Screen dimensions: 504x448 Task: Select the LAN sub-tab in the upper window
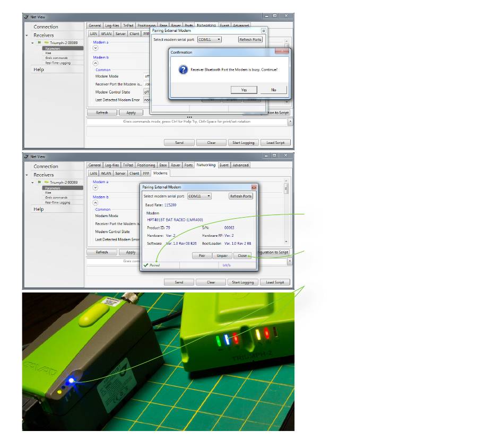(93, 34)
